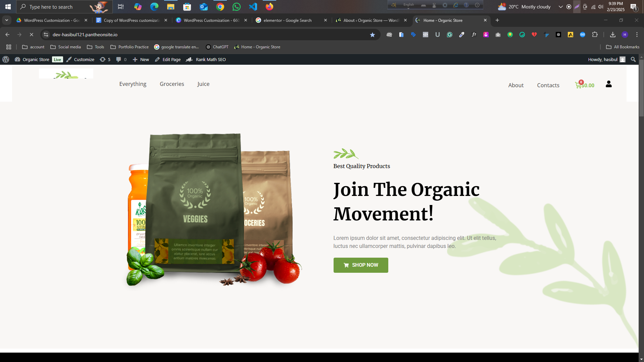
Task: Toggle the bookmark star in address bar
Action: 373,35
